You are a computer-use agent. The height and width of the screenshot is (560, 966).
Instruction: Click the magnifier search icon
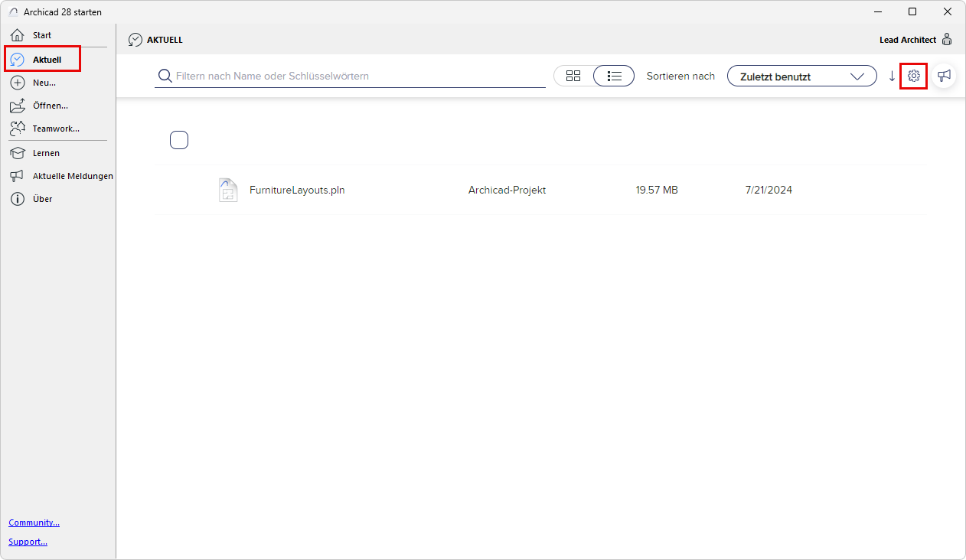pyautogui.click(x=165, y=76)
